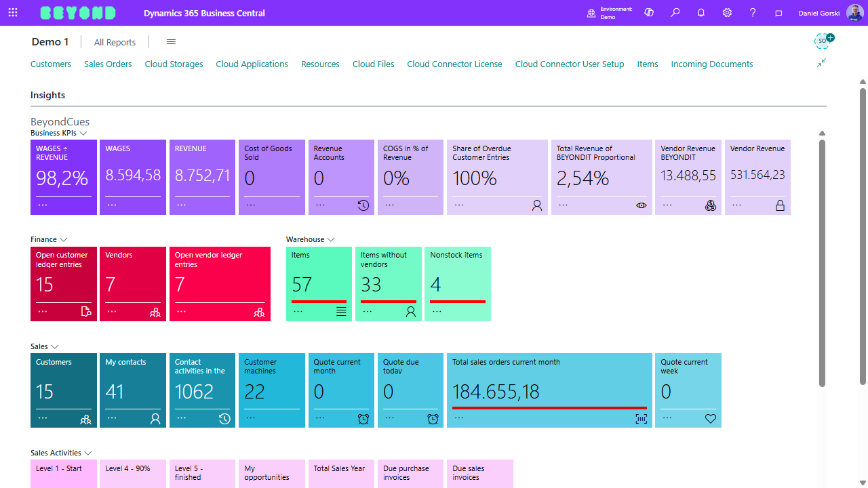Viewport: 868px width, 488px height.
Task: Click the barcode icon on Total sales orders tile
Action: [x=641, y=419]
